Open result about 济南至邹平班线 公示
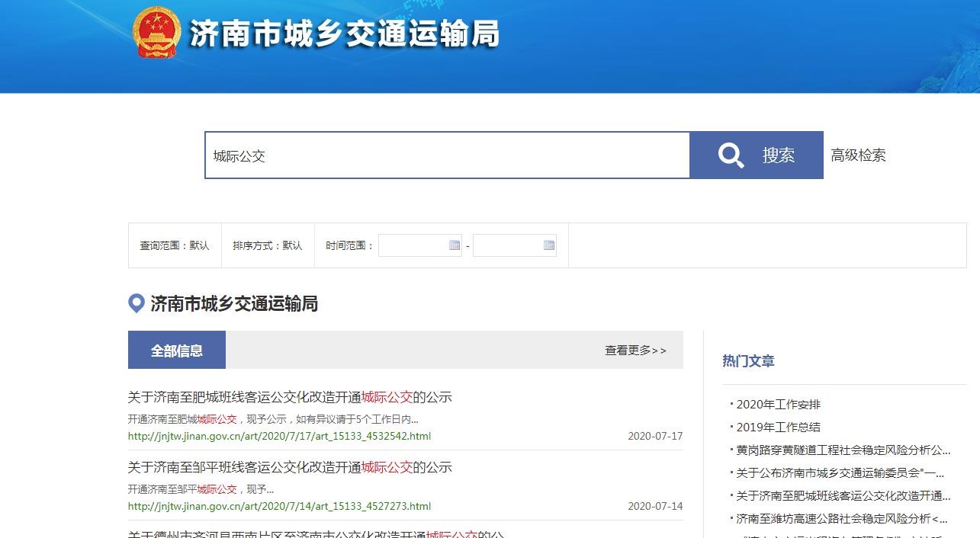Screen dimensions: 980x538 point(290,467)
